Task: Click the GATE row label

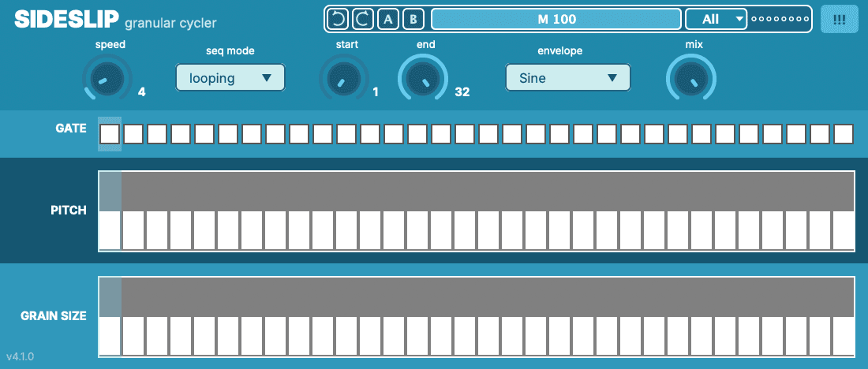Action: 71,129
